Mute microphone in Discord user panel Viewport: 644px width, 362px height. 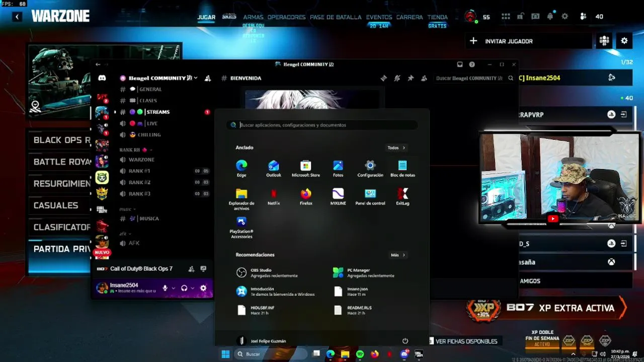click(x=165, y=288)
